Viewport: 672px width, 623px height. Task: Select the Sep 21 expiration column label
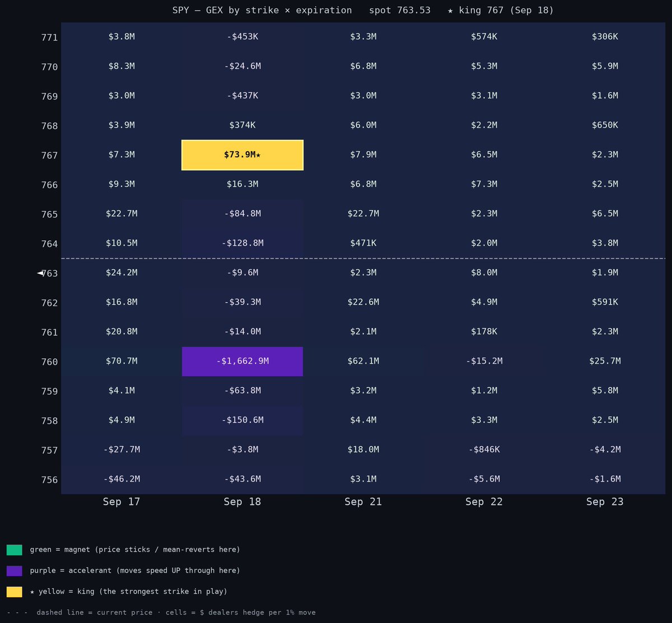(x=363, y=502)
